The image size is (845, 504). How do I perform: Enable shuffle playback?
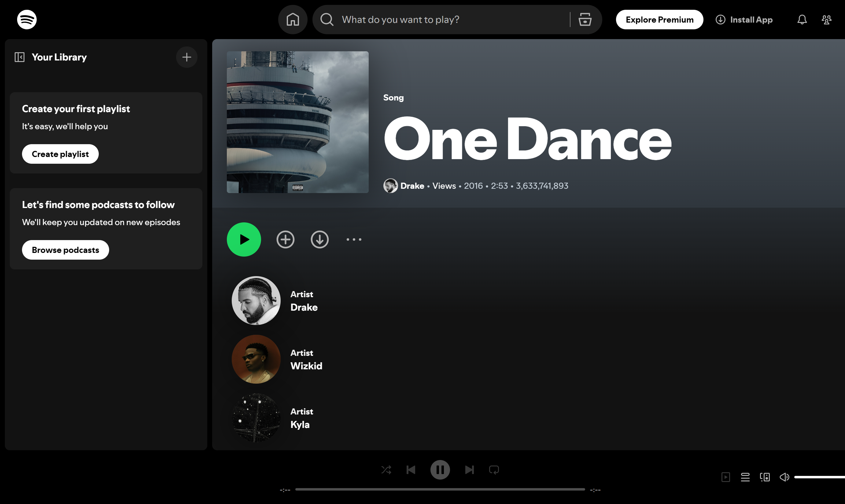pyautogui.click(x=386, y=470)
